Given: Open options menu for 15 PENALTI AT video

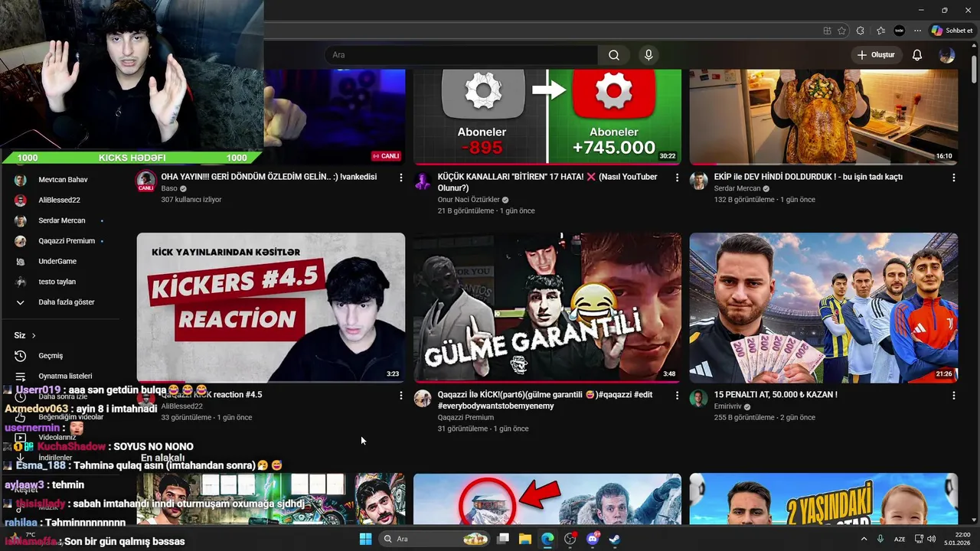Looking at the screenshot, I should point(953,396).
